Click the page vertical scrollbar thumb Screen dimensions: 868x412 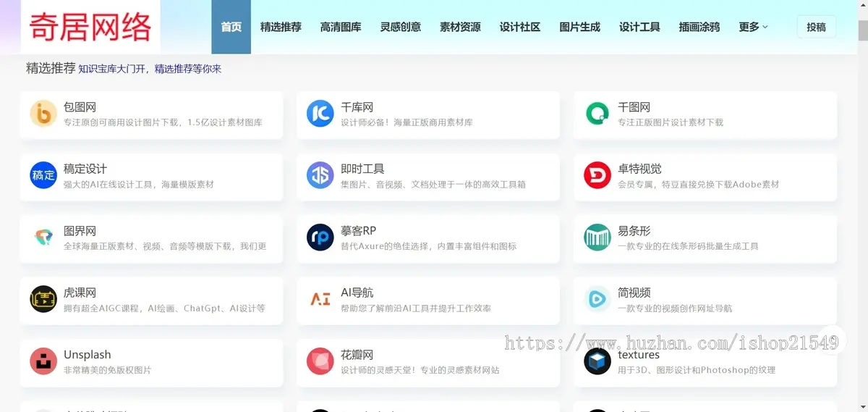click(862, 30)
